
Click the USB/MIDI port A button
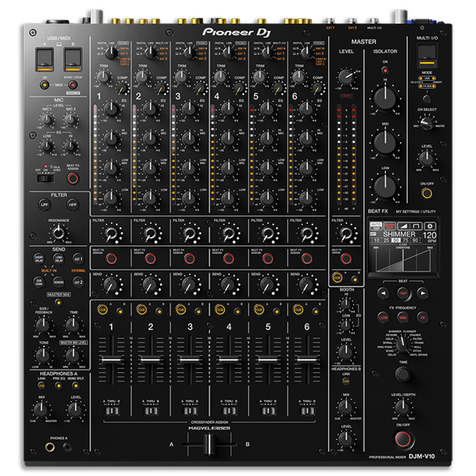(44, 59)
